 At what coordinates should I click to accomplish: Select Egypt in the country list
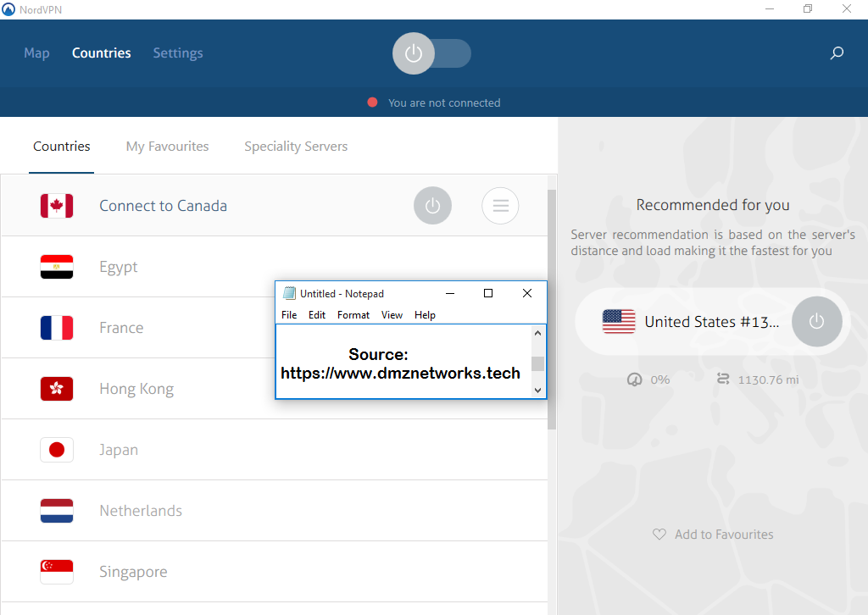coord(275,267)
